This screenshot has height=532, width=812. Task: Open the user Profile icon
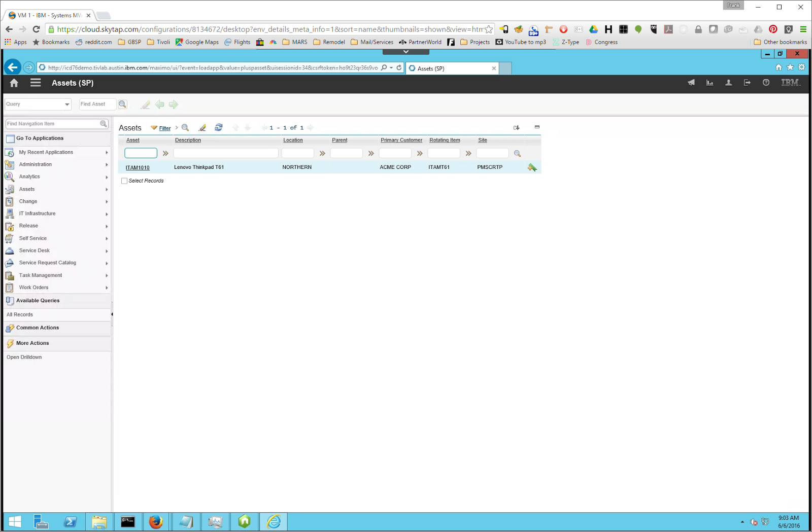tap(728, 83)
